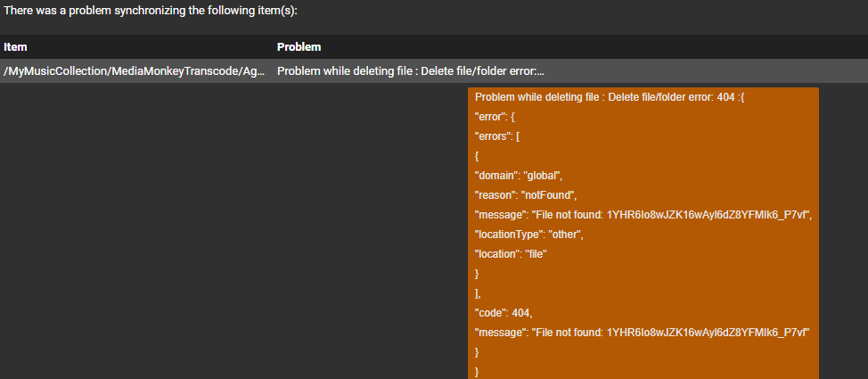Sort by the Problem column header

[x=299, y=46]
